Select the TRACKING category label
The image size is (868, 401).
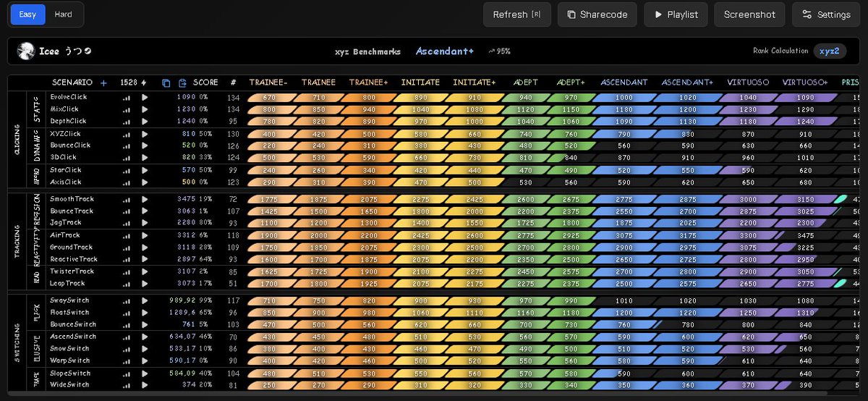click(17, 241)
